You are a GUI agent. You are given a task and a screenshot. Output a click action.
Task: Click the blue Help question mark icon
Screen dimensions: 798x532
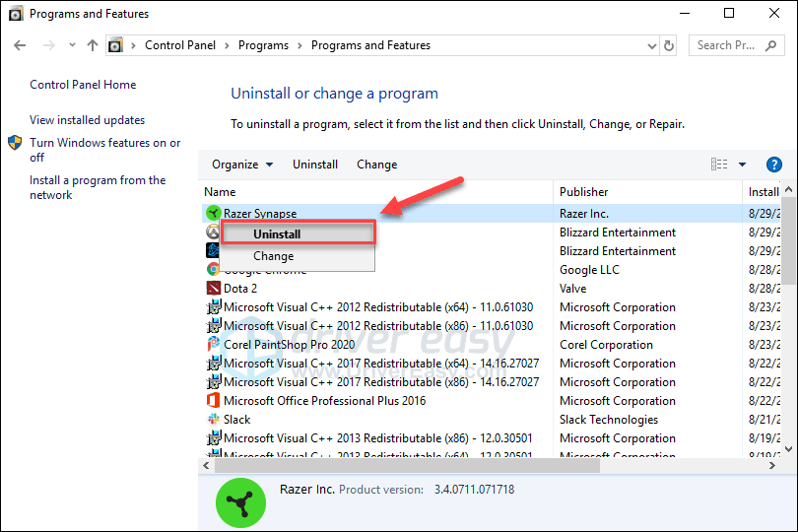(773, 165)
